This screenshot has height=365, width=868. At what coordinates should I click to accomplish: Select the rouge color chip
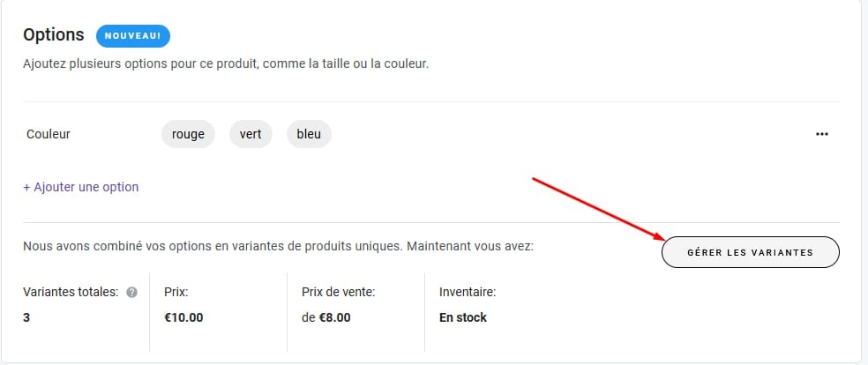(x=188, y=135)
